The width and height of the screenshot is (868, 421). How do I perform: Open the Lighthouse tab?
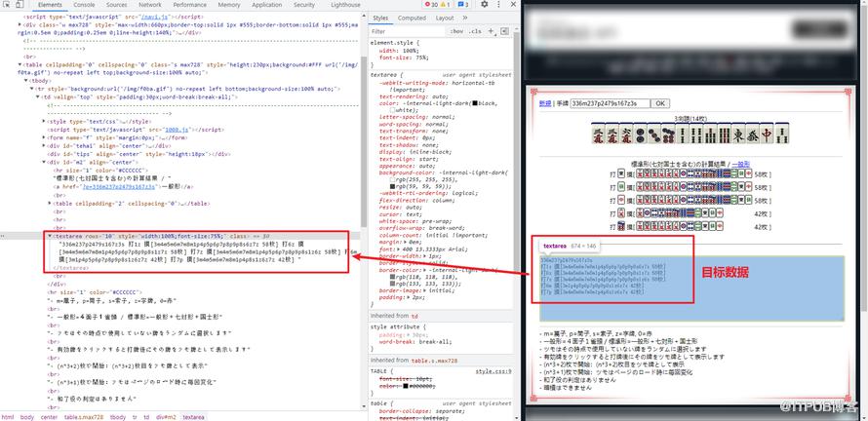point(345,5)
